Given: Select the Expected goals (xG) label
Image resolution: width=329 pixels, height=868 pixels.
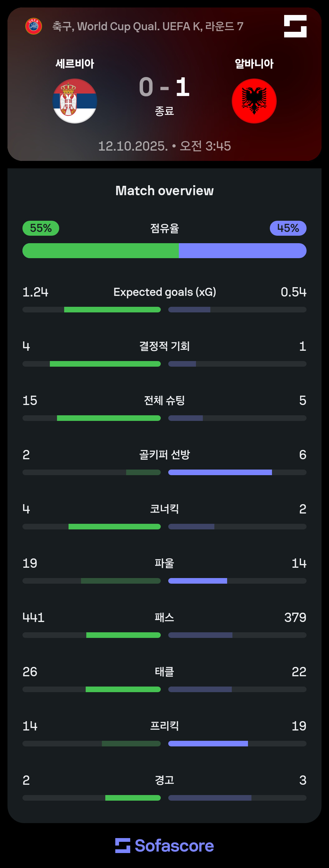Looking at the screenshot, I should pos(164,292).
